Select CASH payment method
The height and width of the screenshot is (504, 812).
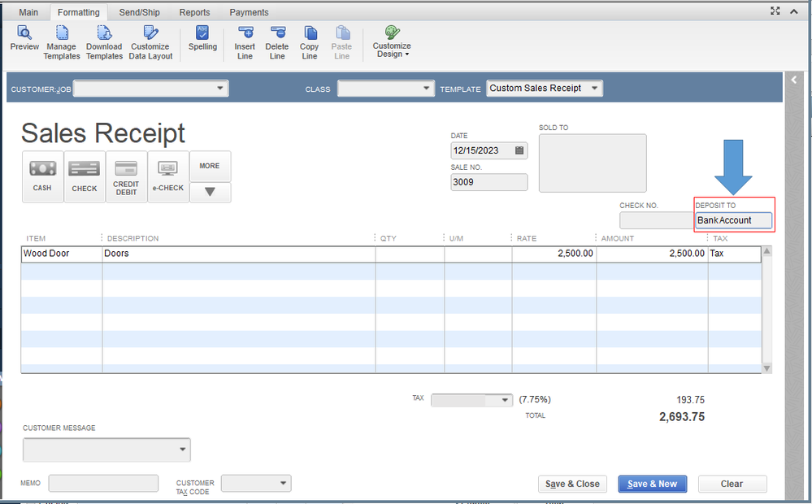pyautogui.click(x=42, y=176)
